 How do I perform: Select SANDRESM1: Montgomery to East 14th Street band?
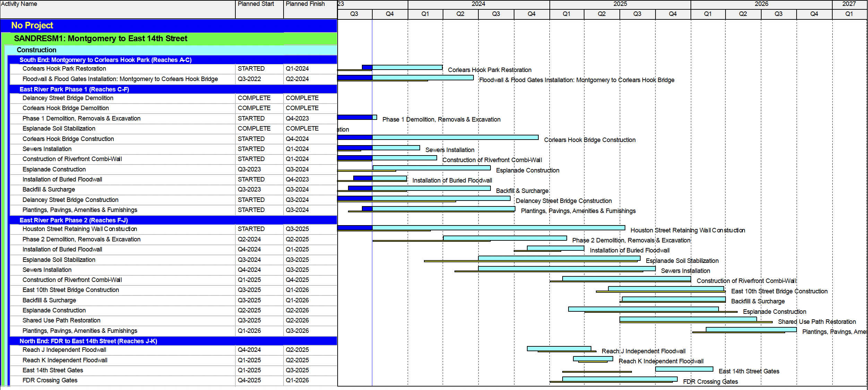tap(170, 38)
